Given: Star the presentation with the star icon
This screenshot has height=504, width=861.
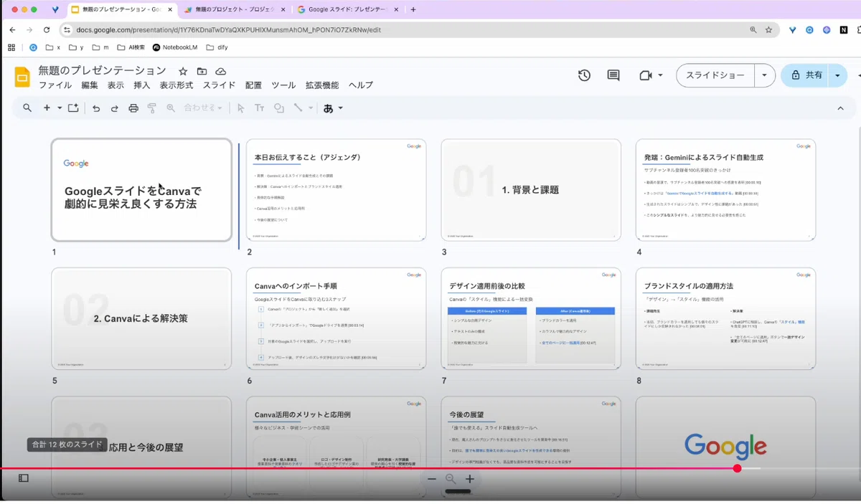Looking at the screenshot, I should tap(183, 72).
